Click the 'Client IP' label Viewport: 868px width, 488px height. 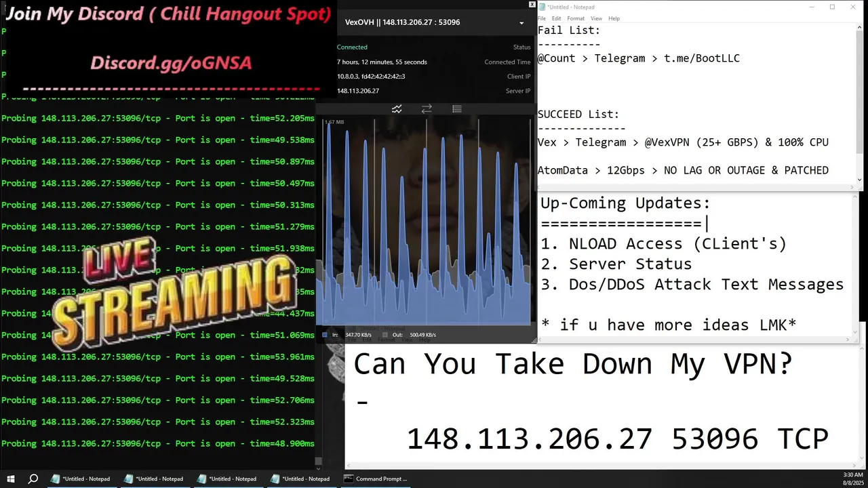[519, 77]
